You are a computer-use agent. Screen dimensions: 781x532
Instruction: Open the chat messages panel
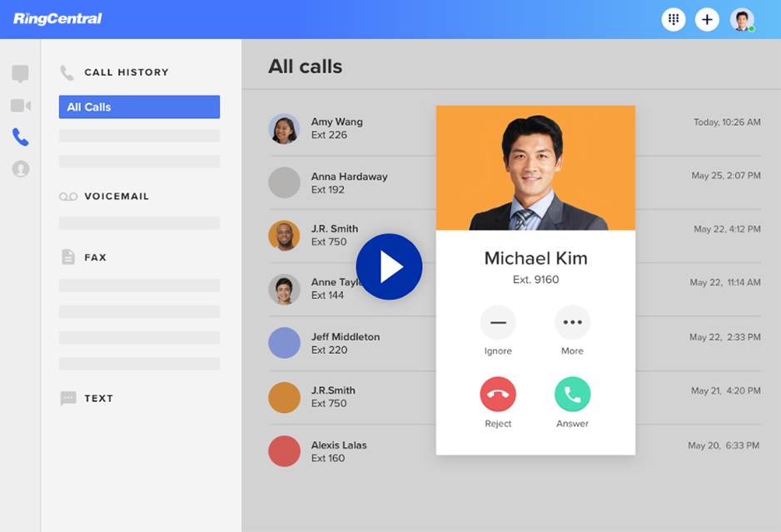[x=20, y=73]
